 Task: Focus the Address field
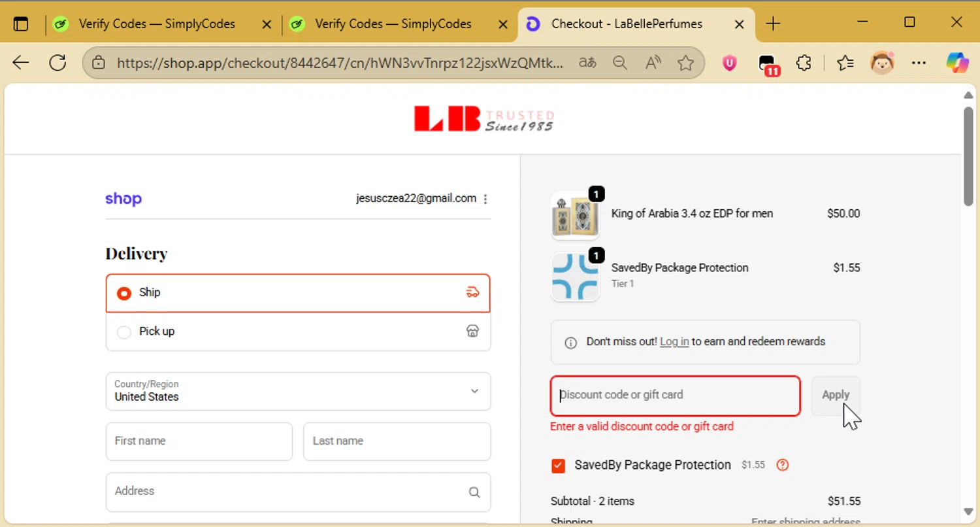298,492
